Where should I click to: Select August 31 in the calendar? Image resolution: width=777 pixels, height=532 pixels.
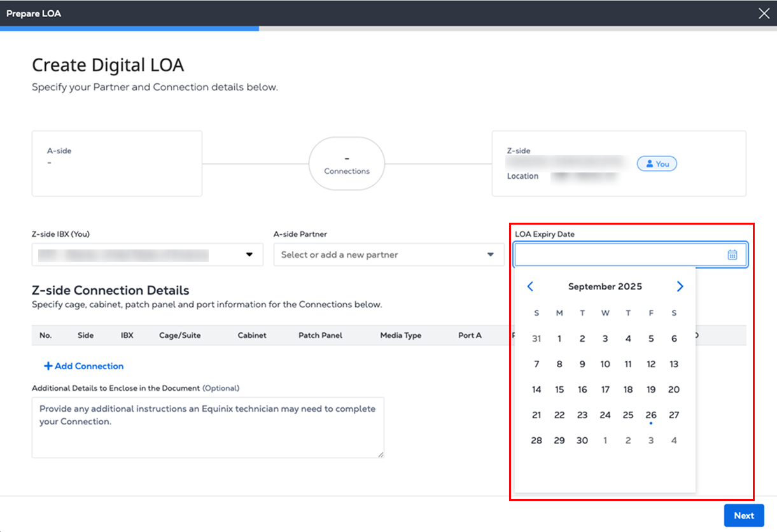click(x=536, y=339)
